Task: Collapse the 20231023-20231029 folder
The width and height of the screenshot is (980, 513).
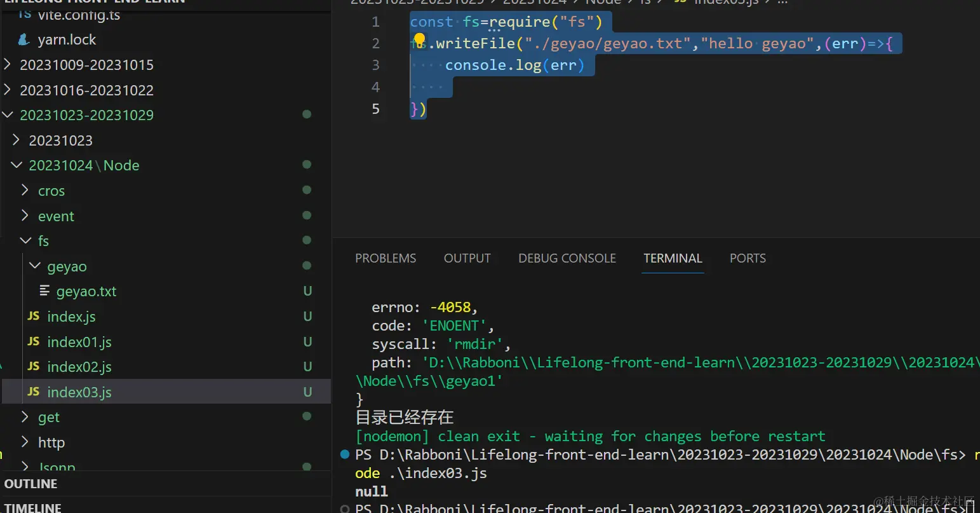Action: [x=8, y=114]
